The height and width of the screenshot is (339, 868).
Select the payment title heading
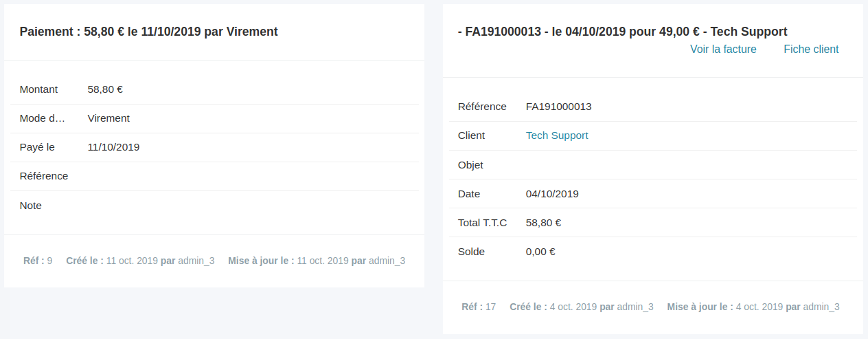click(149, 32)
